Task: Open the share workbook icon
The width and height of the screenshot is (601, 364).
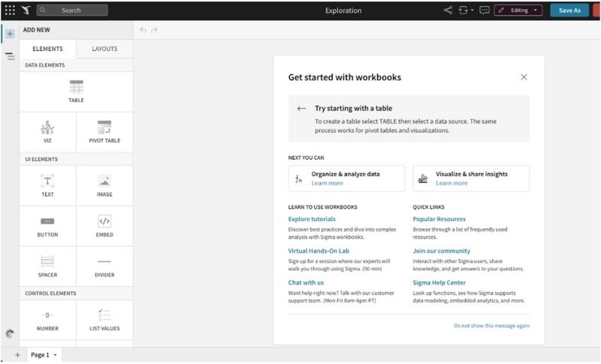Action: click(x=448, y=11)
